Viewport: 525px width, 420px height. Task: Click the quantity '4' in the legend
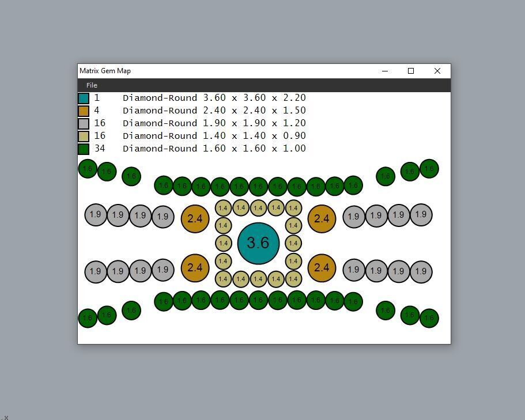tap(97, 110)
